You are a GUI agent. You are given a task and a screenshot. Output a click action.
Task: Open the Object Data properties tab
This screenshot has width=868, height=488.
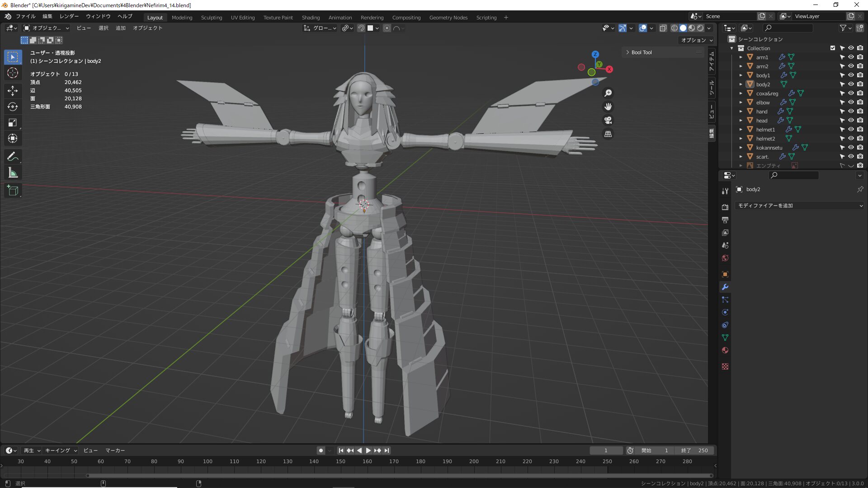click(x=725, y=338)
